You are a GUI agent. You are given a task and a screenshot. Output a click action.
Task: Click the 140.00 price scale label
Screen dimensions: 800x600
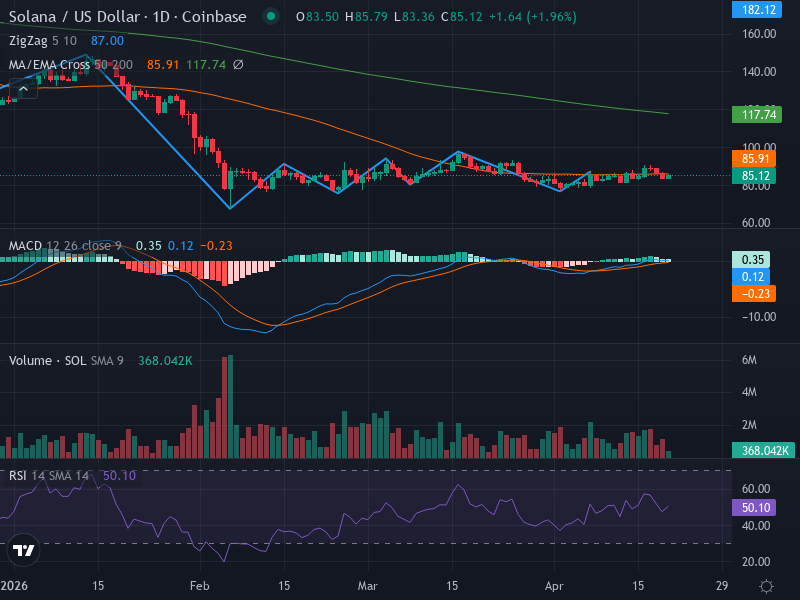pyautogui.click(x=759, y=72)
